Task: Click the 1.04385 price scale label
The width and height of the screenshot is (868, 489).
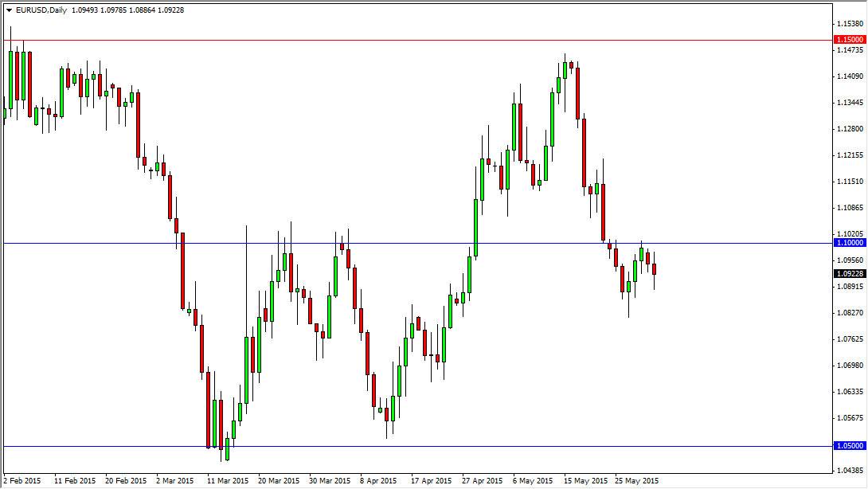Action: point(850,470)
